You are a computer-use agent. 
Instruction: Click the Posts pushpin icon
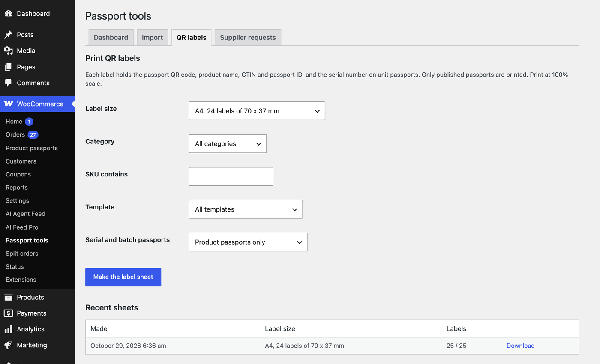8,35
